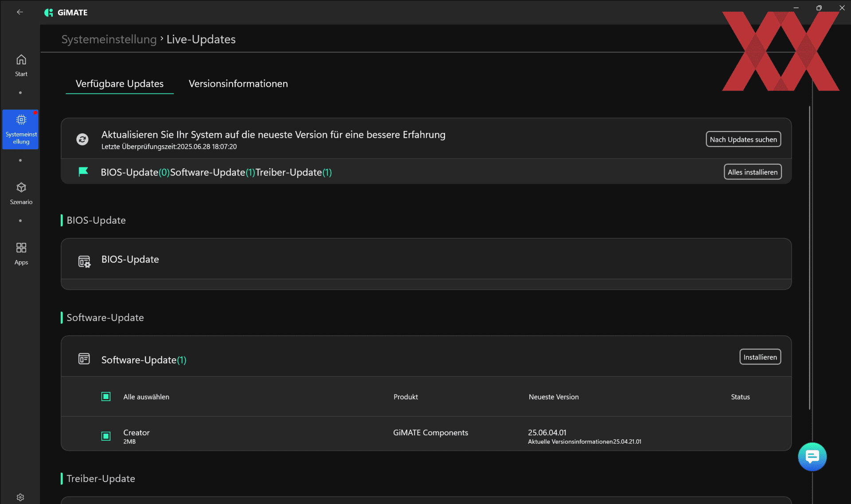This screenshot has height=504, width=851.
Task: Click the BIOS-Update section heading
Action: click(96, 220)
